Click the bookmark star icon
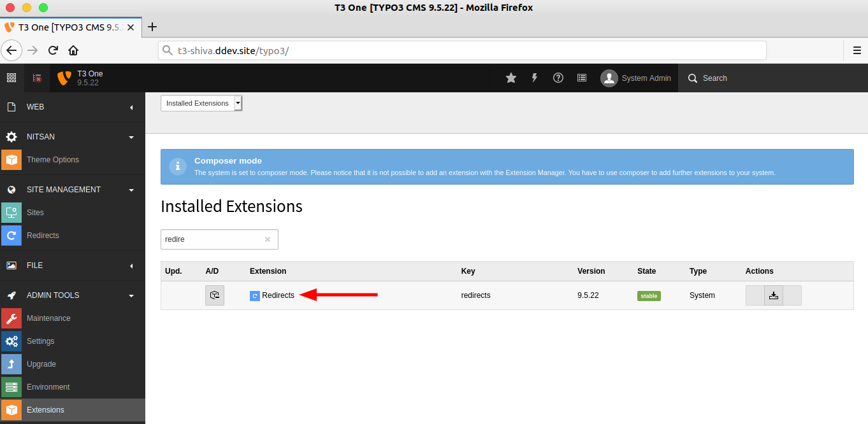Viewport: 868px width, 424px height. pyautogui.click(x=510, y=78)
